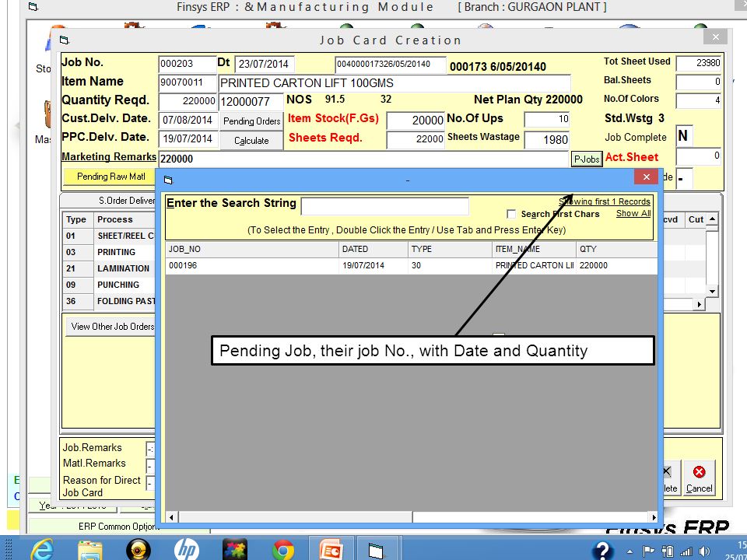The height and width of the screenshot is (560, 747).
Task: Select the 09 PUNCHING process row
Action: point(110,285)
